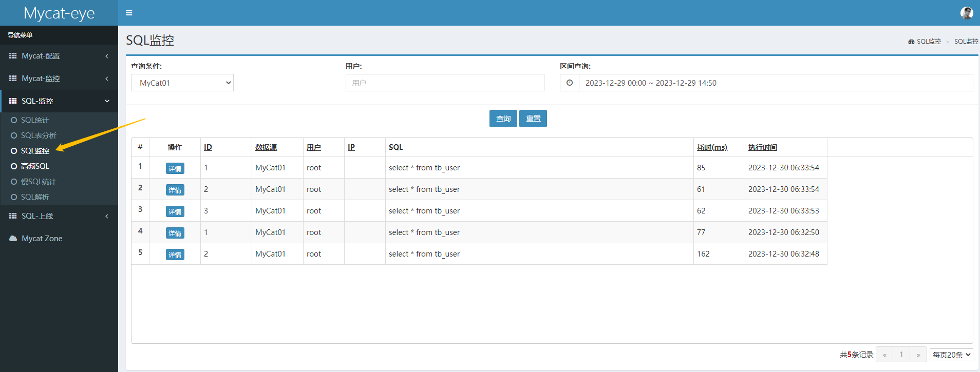The height and width of the screenshot is (372, 980).
Task: Click 详情 button in row 1
Action: [175, 168]
